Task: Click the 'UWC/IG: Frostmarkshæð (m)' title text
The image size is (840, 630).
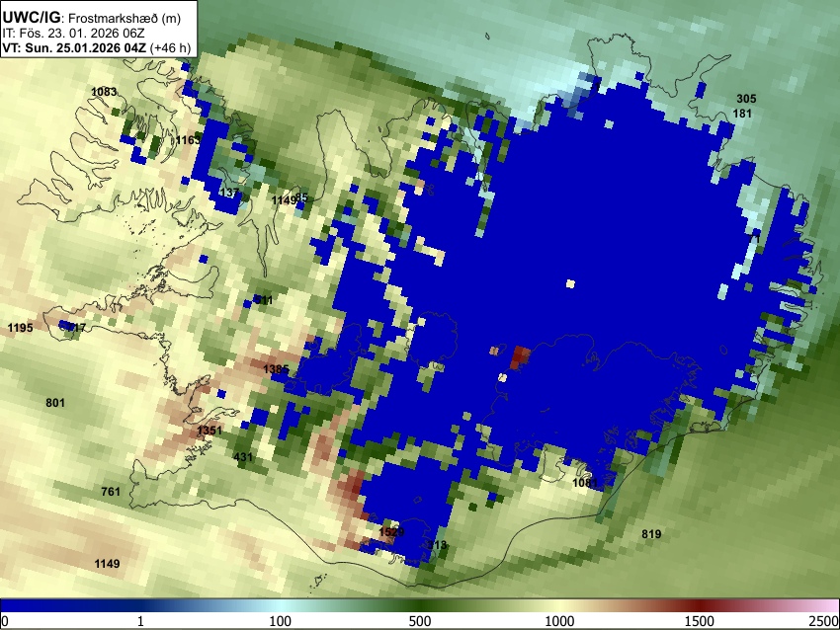Action: pos(92,18)
